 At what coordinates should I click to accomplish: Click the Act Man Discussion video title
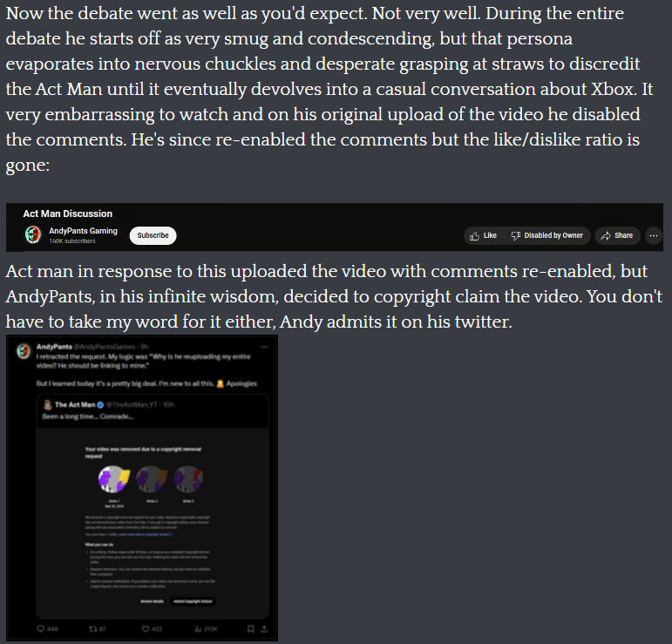point(68,214)
